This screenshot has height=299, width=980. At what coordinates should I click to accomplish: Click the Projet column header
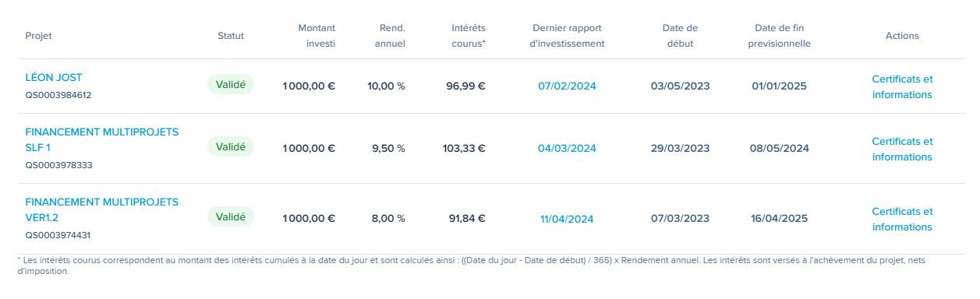(38, 36)
